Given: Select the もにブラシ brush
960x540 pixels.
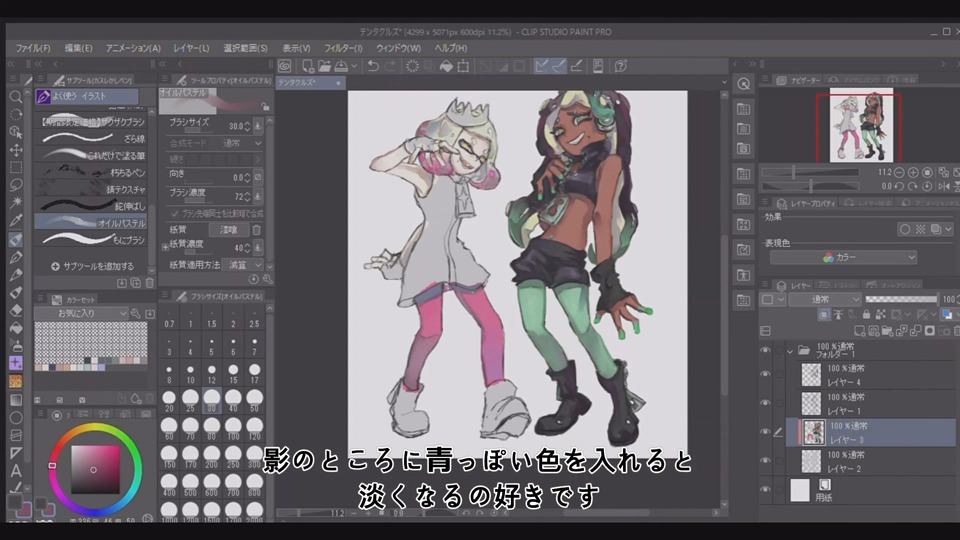Looking at the screenshot, I should click(91, 240).
